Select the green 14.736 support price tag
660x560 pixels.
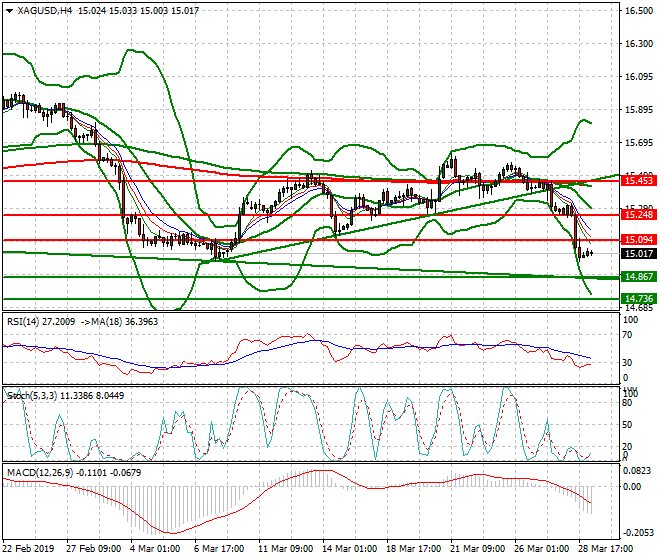pos(638,299)
